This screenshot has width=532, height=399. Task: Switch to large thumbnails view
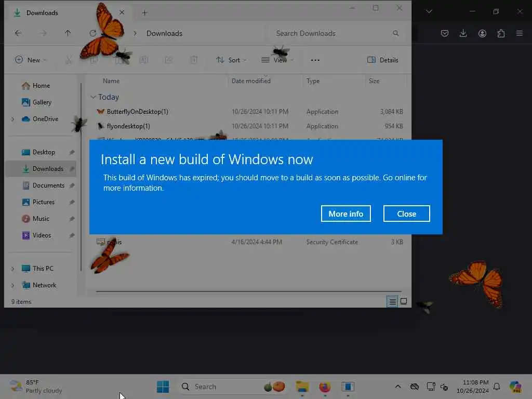tap(404, 301)
